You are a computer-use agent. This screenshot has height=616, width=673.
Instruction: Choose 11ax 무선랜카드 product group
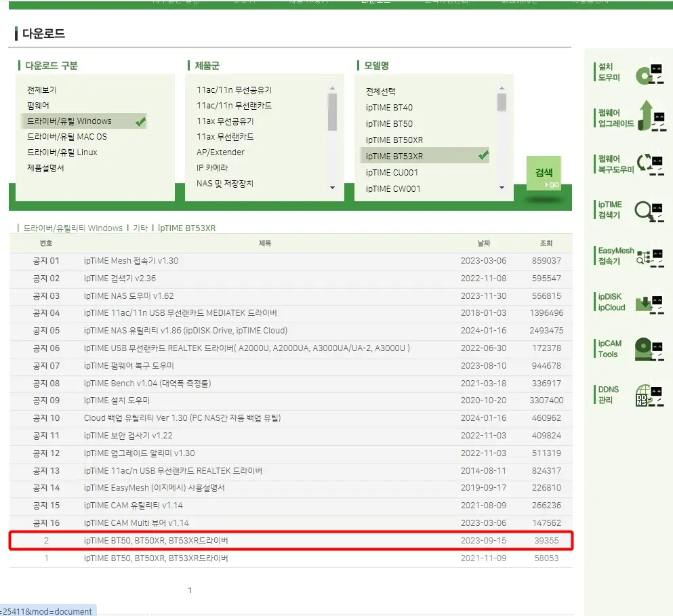[x=225, y=136]
